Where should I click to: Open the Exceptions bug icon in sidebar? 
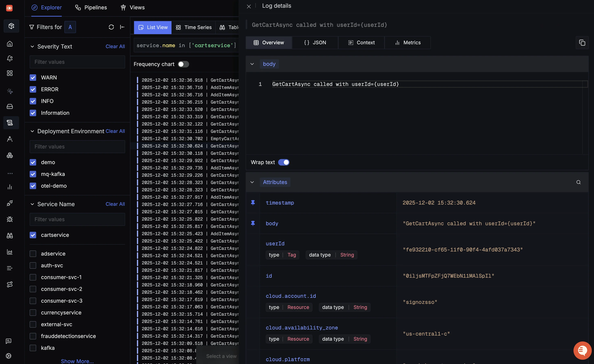pyautogui.click(x=10, y=220)
